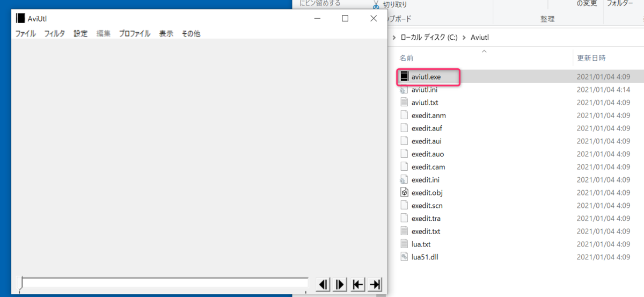The height and width of the screenshot is (297, 644).
Task: Open the ファイル menu in AviUtl
Action: pos(25,33)
